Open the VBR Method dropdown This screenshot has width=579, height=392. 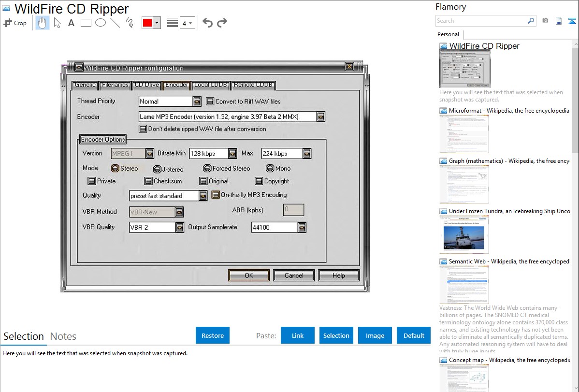click(179, 212)
